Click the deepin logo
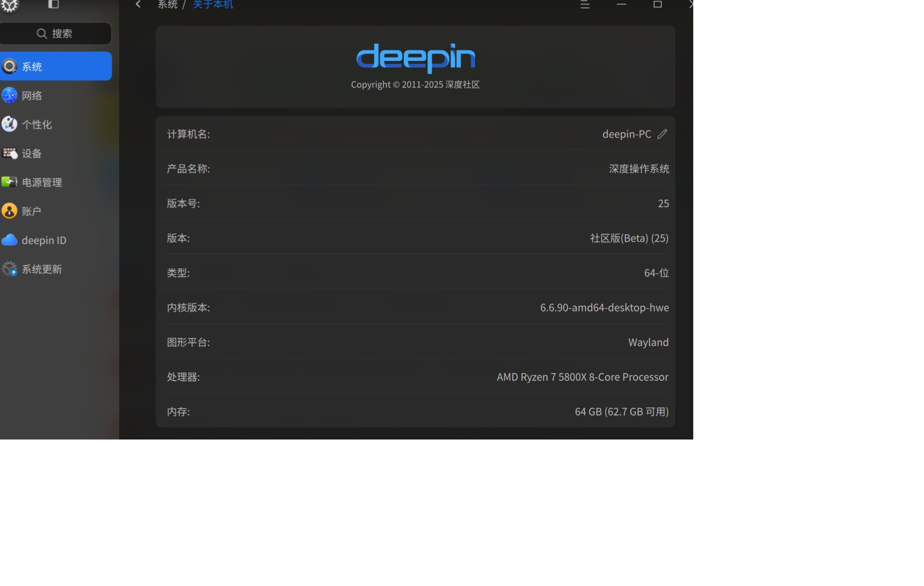The image size is (924, 586). pos(415,58)
